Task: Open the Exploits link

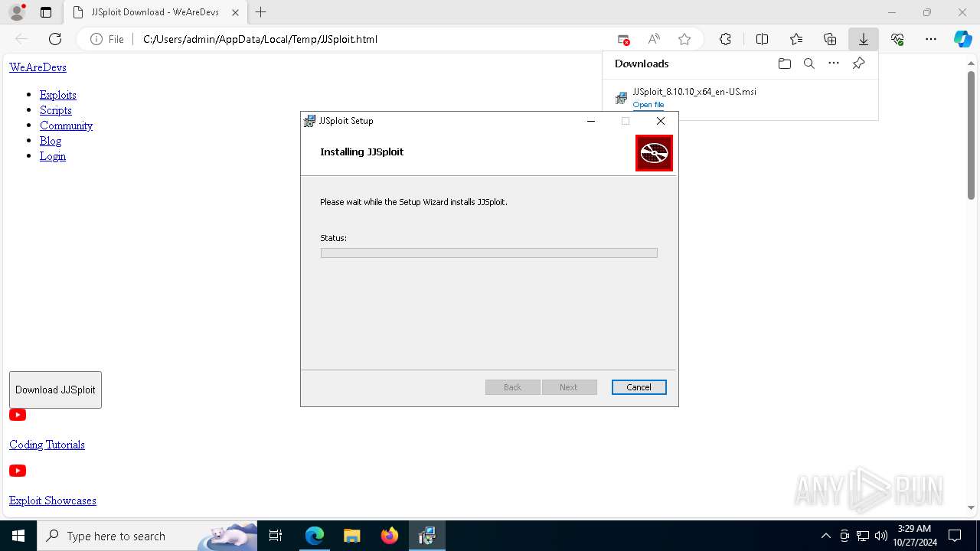Action: [58, 95]
